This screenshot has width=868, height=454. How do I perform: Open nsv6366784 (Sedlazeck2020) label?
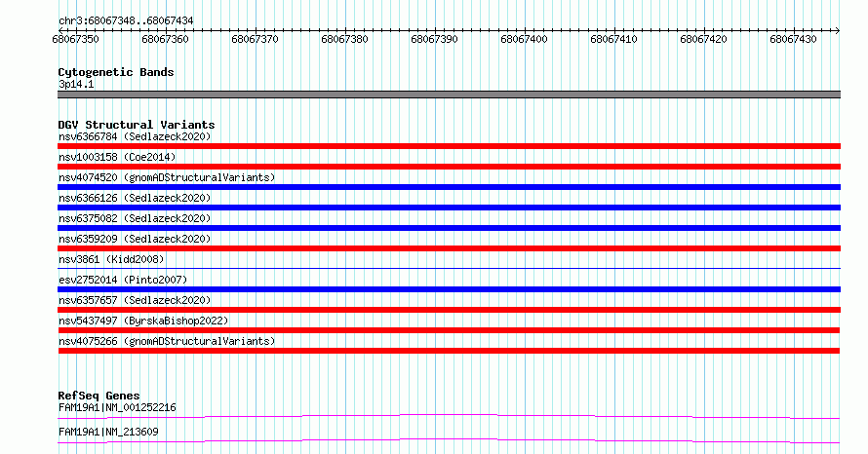point(135,136)
